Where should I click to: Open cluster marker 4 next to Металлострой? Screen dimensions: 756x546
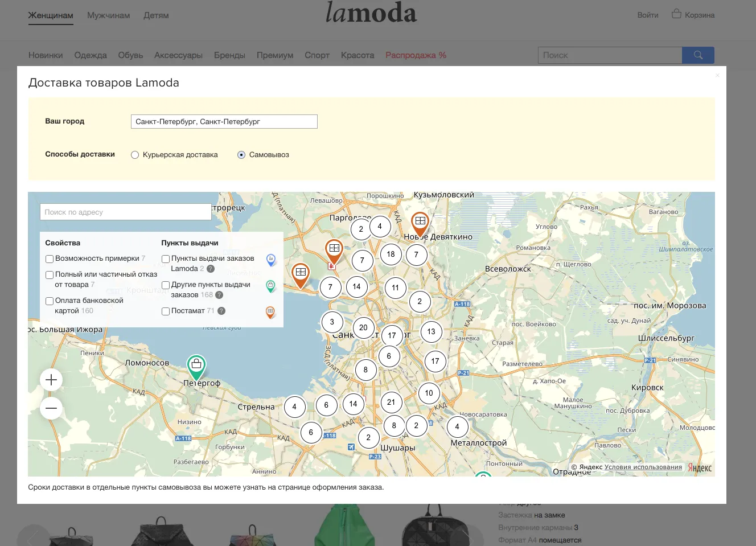click(x=457, y=426)
